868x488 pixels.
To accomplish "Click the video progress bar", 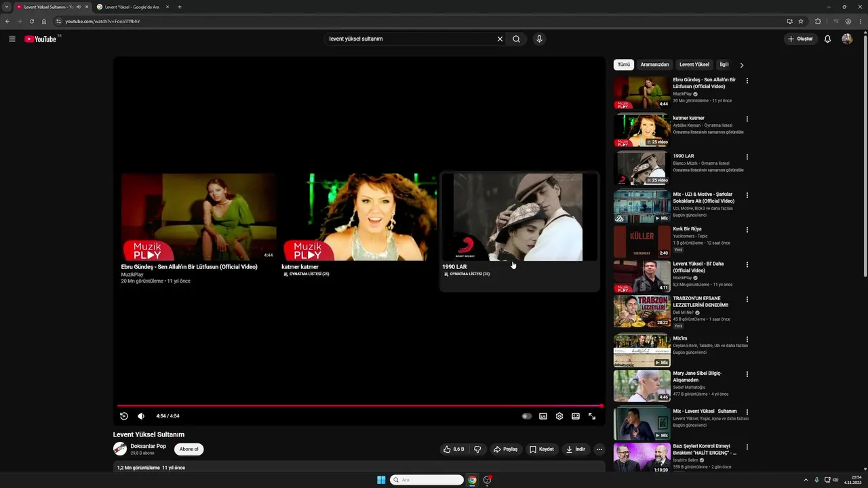I will (x=359, y=406).
